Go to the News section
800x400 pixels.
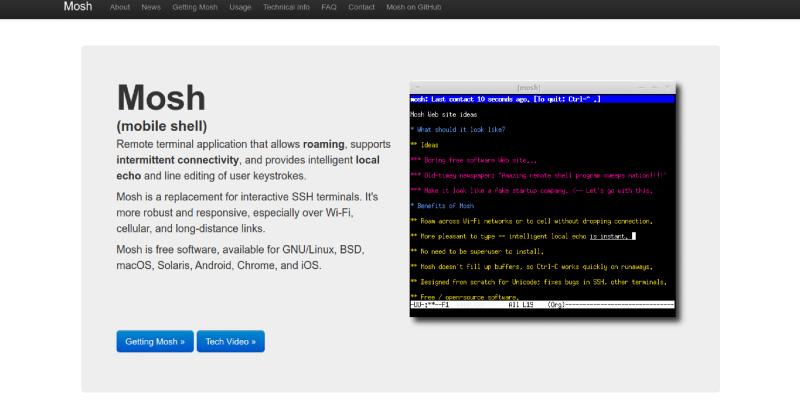click(x=151, y=7)
